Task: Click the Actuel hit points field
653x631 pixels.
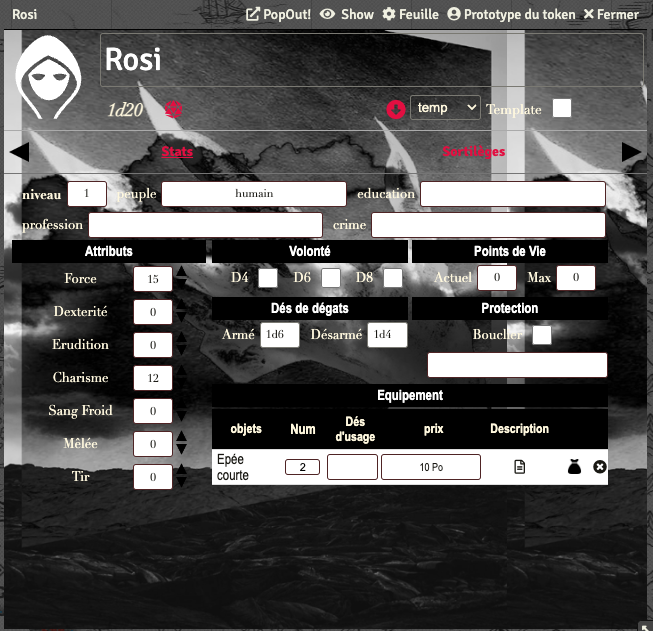Action: coord(497,278)
